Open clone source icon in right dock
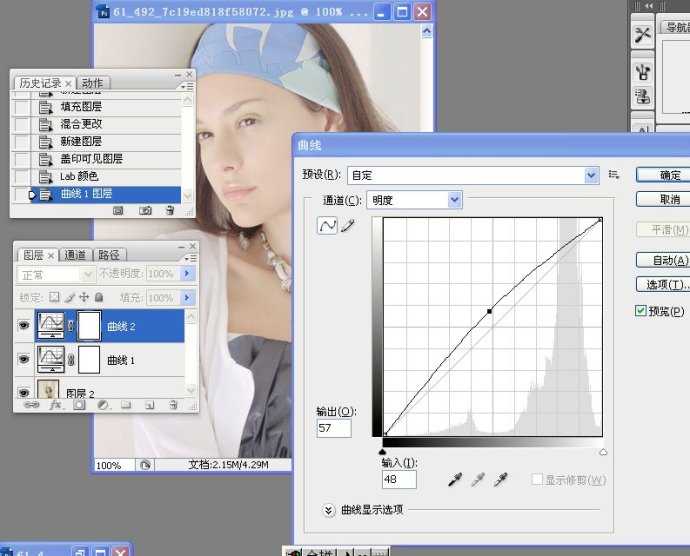Image resolution: width=690 pixels, height=556 pixels. tap(643, 96)
